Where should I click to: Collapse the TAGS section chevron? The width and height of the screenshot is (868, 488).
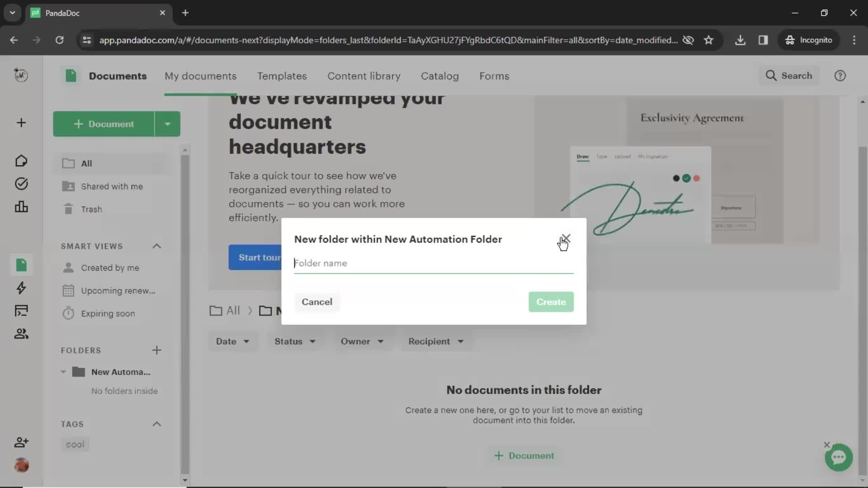point(157,424)
